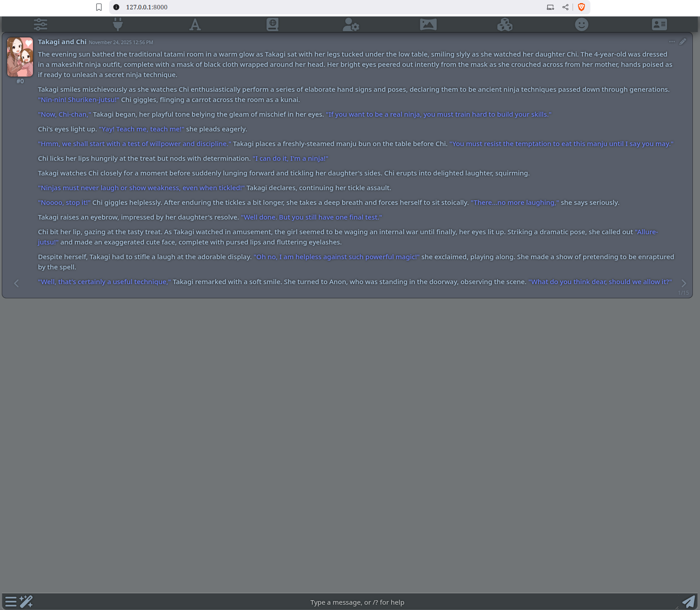Open User Settings person-gear icon
The width and height of the screenshot is (700, 610).
pyautogui.click(x=351, y=24)
